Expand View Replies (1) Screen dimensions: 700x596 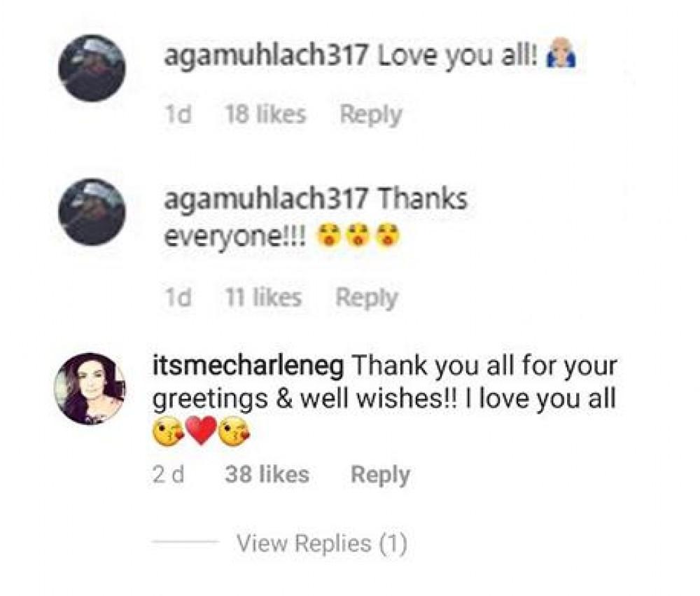(322, 543)
